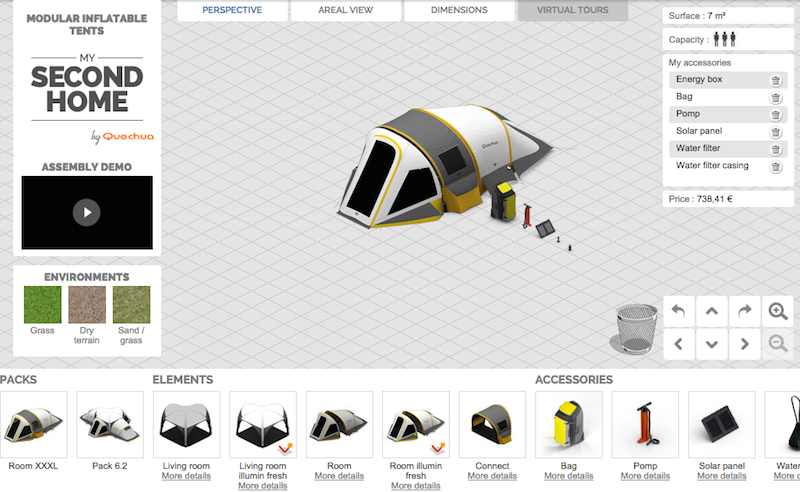Add the Bag accessory thumbnail
This screenshot has height=492, width=800.
569,425
